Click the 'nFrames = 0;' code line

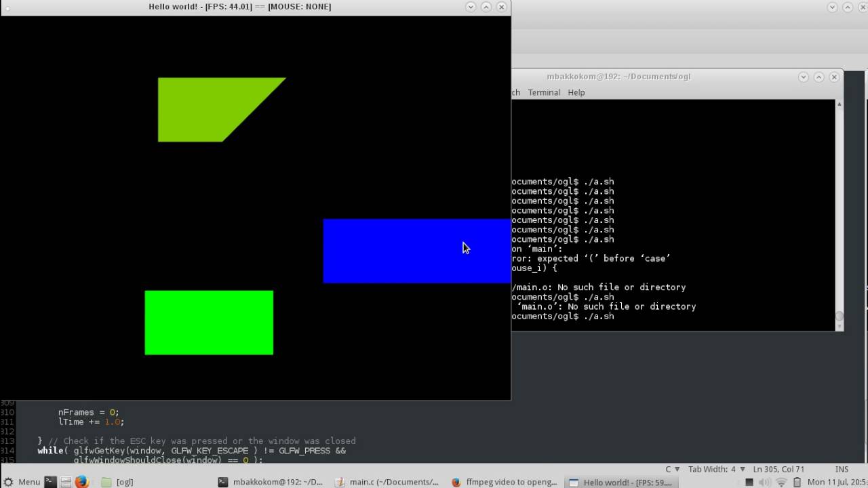88,412
